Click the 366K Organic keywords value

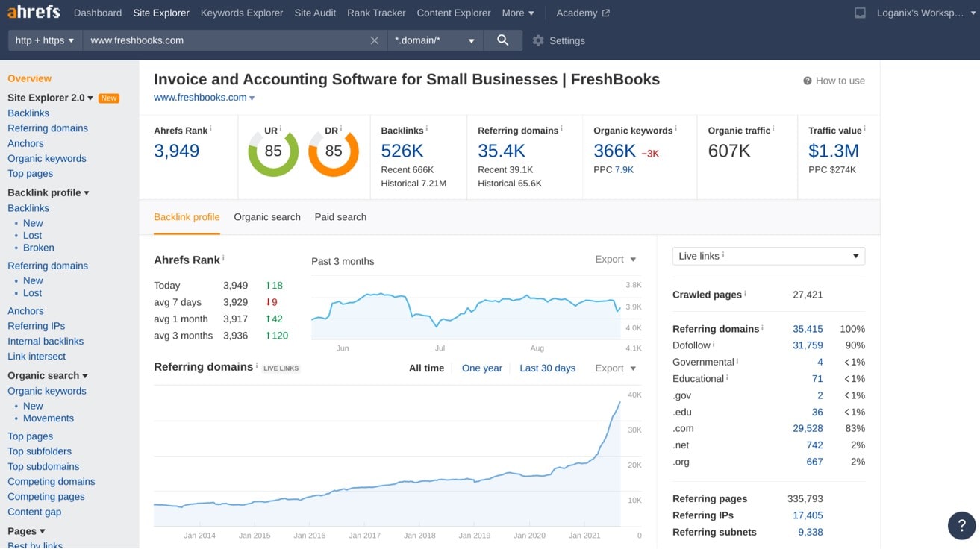coord(614,151)
